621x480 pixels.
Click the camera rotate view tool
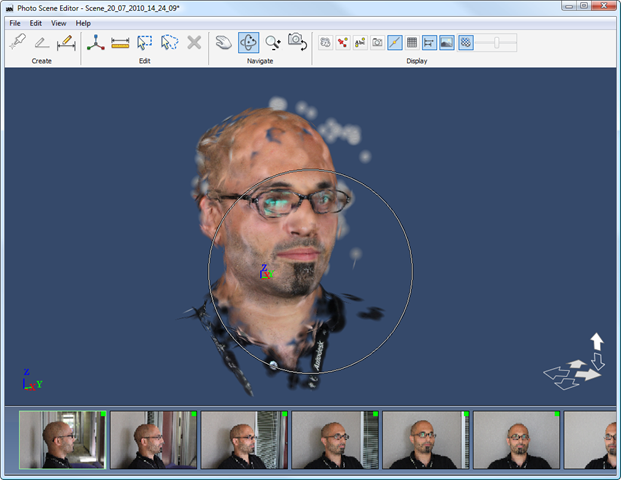(x=297, y=42)
